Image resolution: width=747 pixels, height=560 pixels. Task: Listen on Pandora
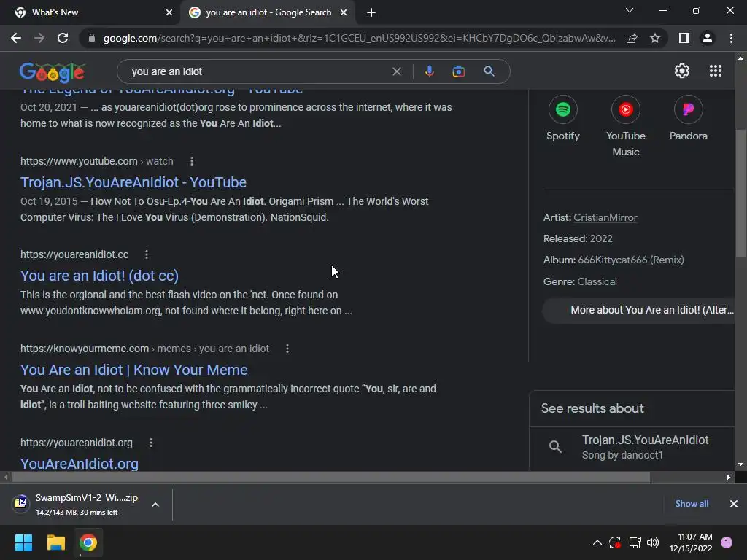click(x=689, y=119)
